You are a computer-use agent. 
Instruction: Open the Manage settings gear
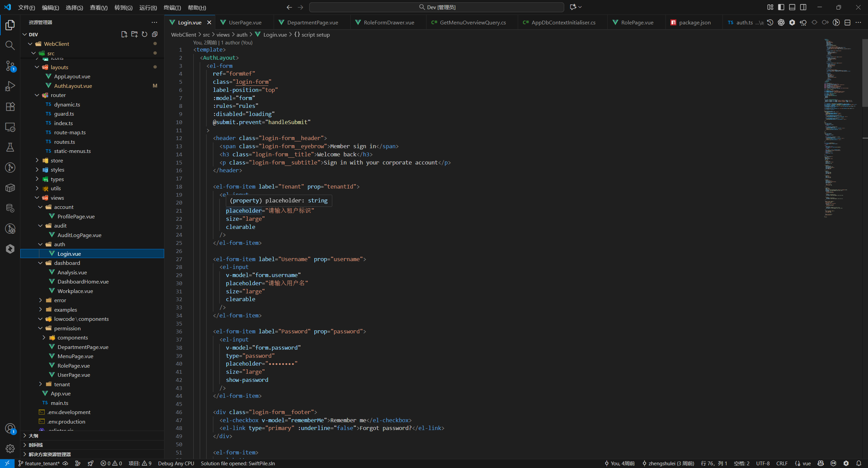[x=10, y=449]
